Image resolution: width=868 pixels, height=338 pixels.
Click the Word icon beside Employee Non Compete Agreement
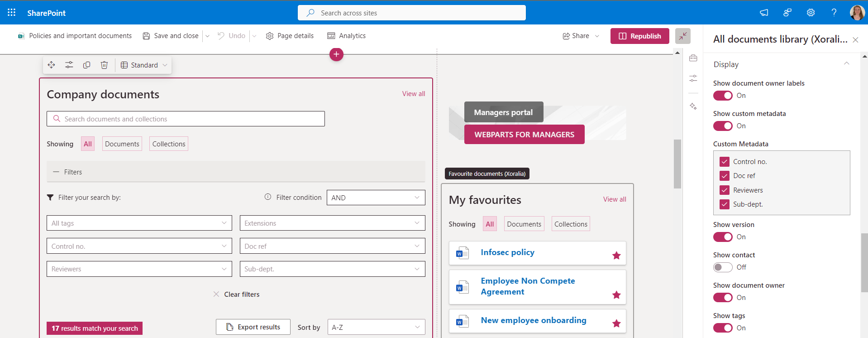tap(463, 287)
